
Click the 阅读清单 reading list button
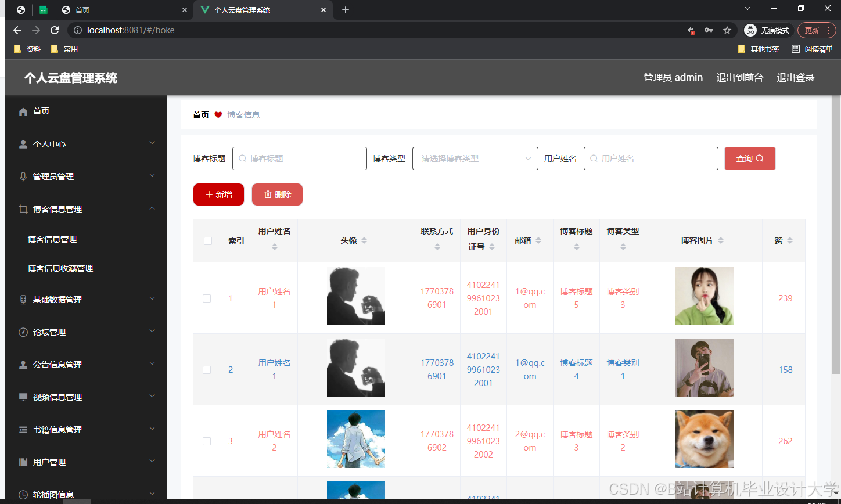pos(812,49)
